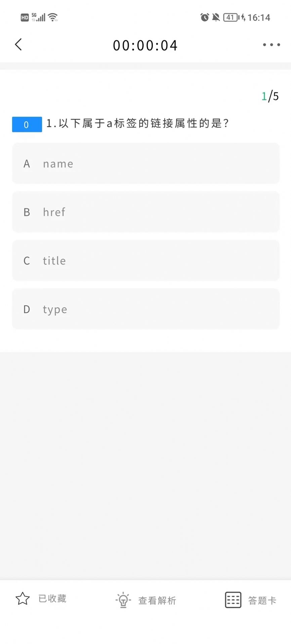The height and width of the screenshot is (644, 291).
Task: Tap the lightbulb analysis icon
Action: [123, 600]
